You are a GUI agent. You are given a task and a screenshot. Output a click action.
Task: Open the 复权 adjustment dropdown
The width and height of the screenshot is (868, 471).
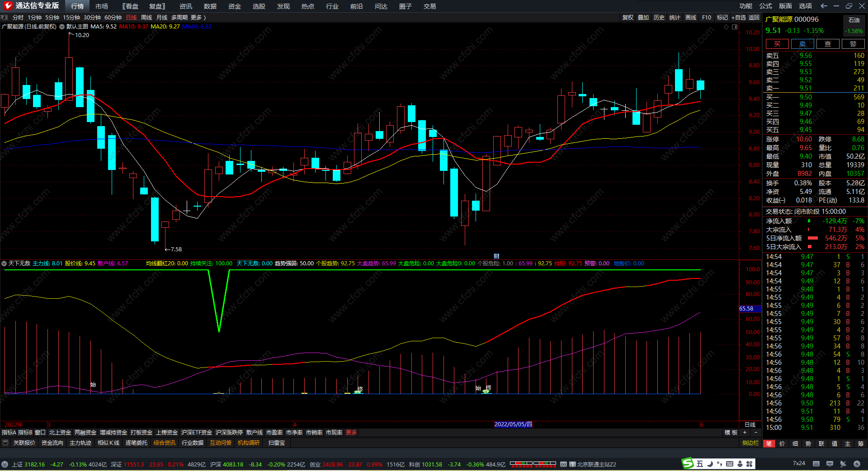(627, 17)
